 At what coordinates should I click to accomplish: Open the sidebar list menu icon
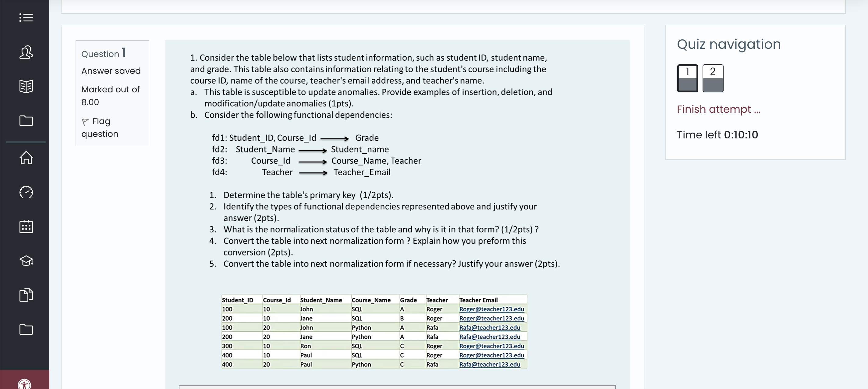[x=26, y=17]
